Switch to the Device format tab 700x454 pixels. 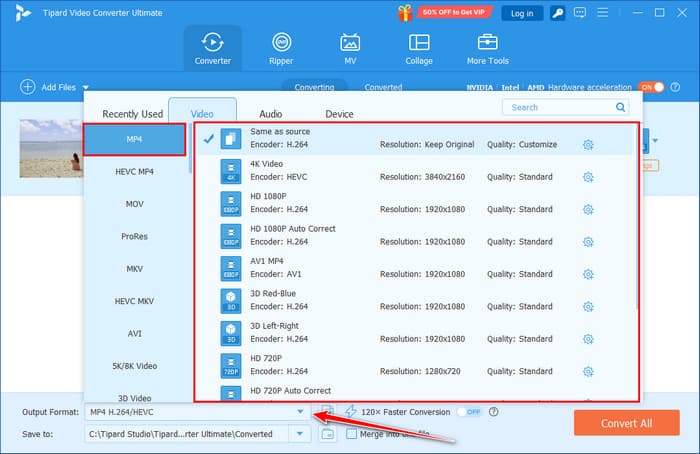339,114
